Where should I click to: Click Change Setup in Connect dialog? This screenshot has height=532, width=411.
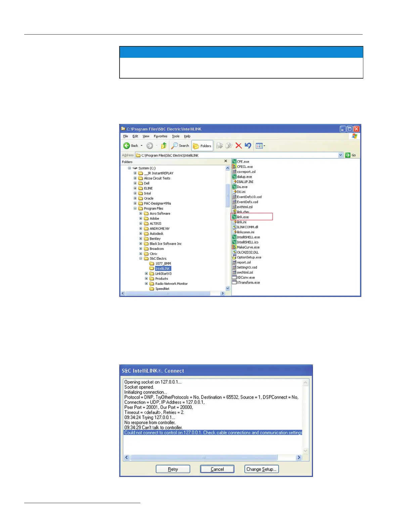(262, 469)
